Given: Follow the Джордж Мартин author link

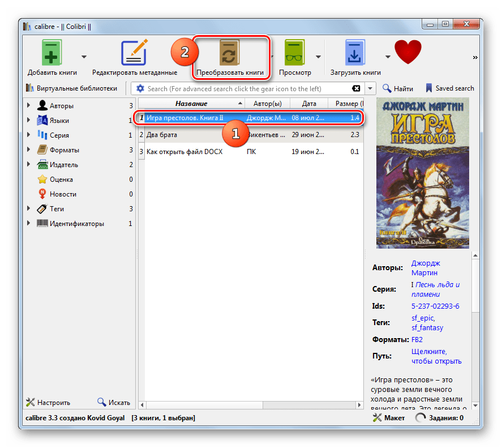Looking at the screenshot, I should point(425,268).
